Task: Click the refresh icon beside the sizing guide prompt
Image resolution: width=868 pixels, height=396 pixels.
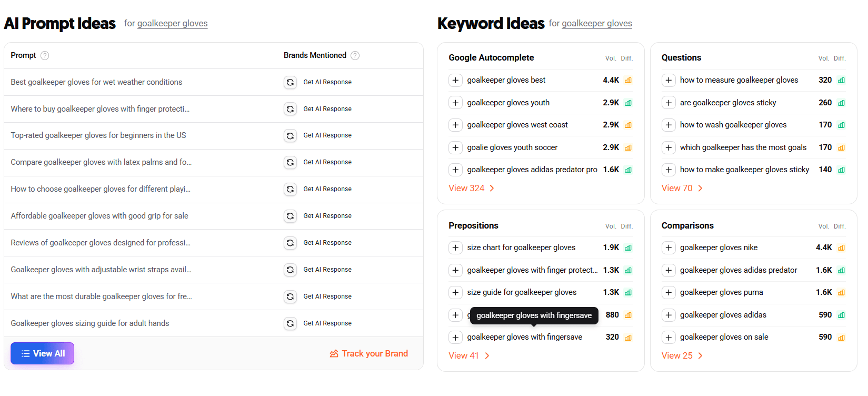Action: point(290,323)
